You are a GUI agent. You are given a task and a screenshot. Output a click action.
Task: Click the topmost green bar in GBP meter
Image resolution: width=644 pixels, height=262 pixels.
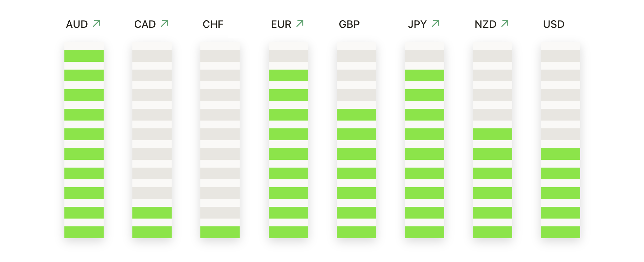pos(356,115)
